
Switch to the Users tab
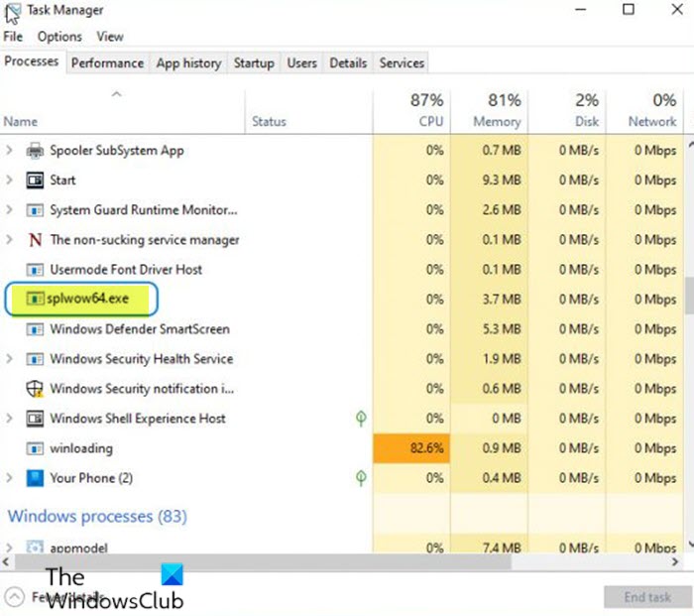pyautogui.click(x=301, y=62)
